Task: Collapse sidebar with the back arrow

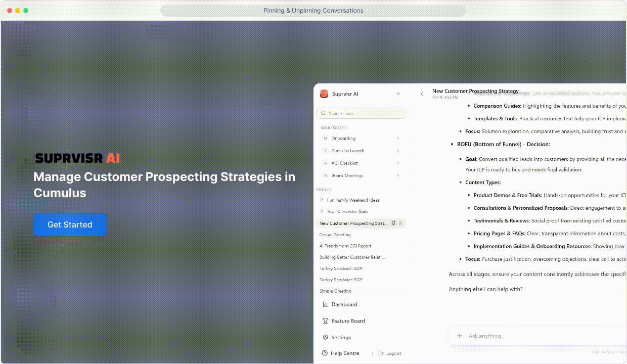Action: pyautogui.click(x=422, y=94)
